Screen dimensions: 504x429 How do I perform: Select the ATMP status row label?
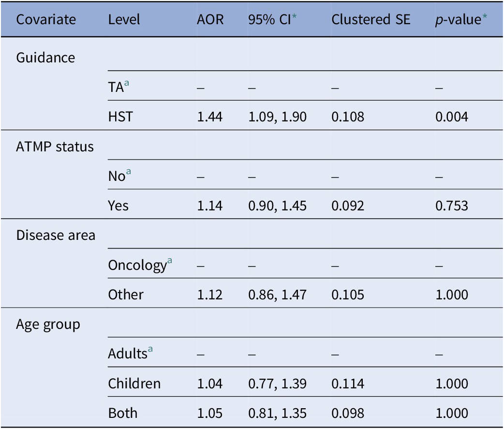(55, 147)
